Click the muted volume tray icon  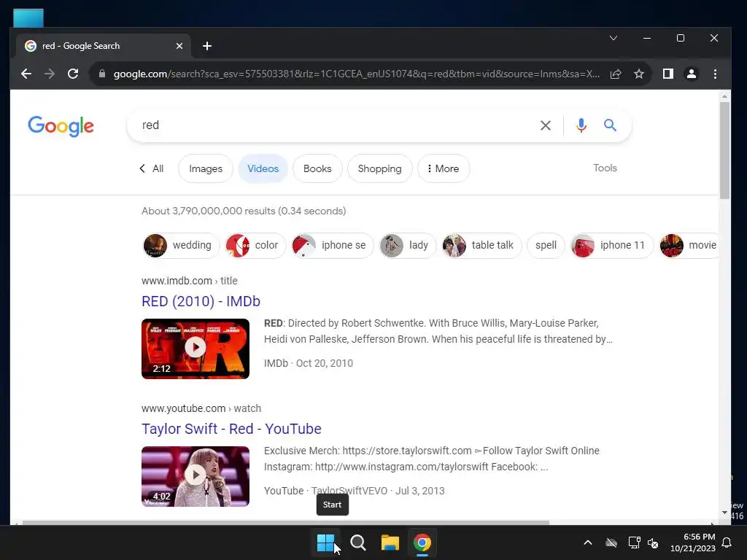pyautogui.click(x=653, y=542)
